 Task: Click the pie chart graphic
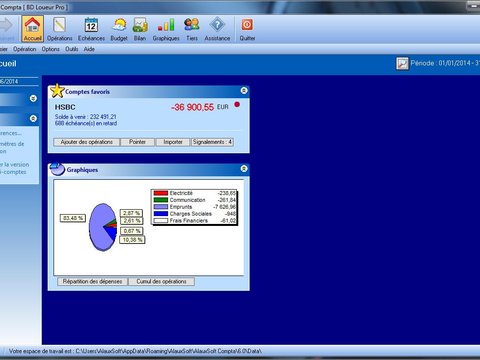point(103,227)
